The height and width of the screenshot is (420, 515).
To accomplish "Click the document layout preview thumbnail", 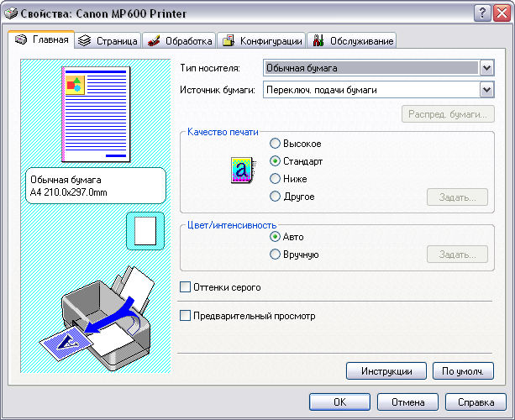I will [x=96, y=114].
